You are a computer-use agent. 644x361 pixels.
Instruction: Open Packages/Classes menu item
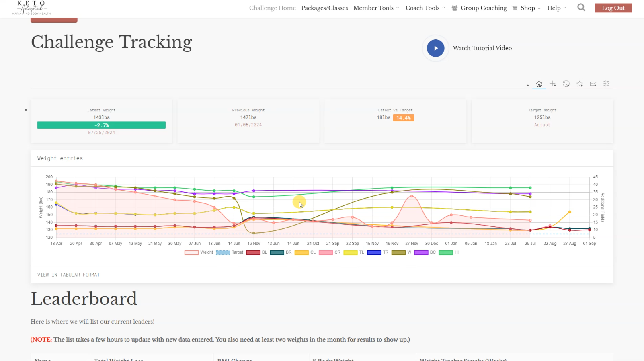pos(324,8)
